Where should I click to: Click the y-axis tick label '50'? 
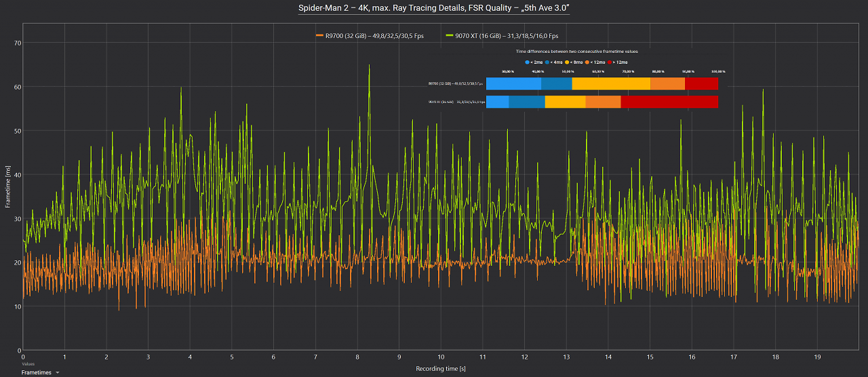click(17, 131)
